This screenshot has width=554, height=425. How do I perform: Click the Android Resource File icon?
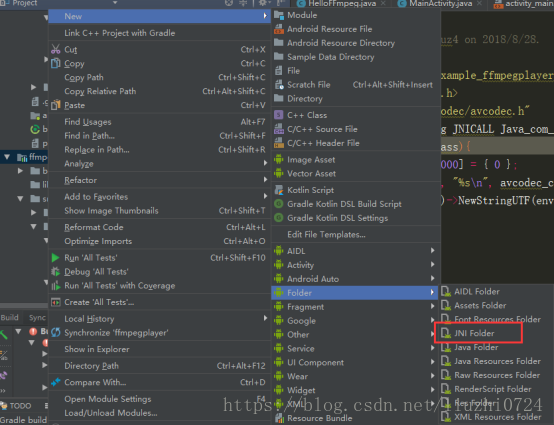point(279,29)
